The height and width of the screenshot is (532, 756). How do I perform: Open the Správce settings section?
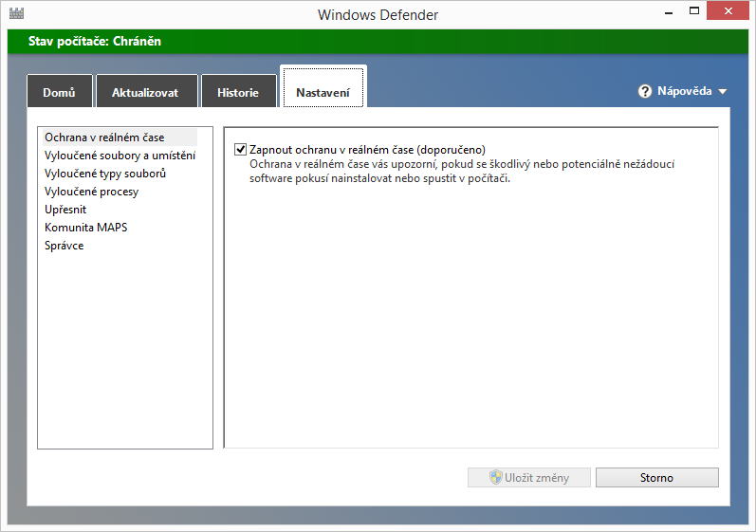pos(65,246)
